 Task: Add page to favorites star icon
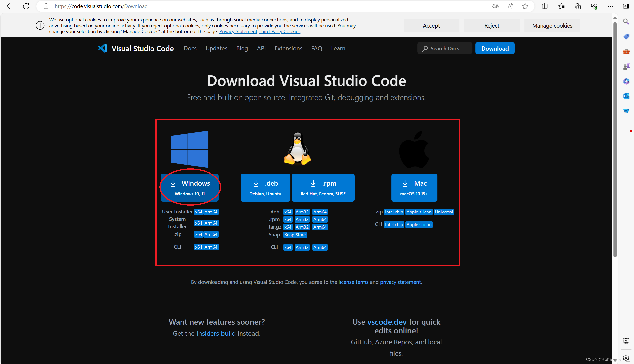pos(525,6)
